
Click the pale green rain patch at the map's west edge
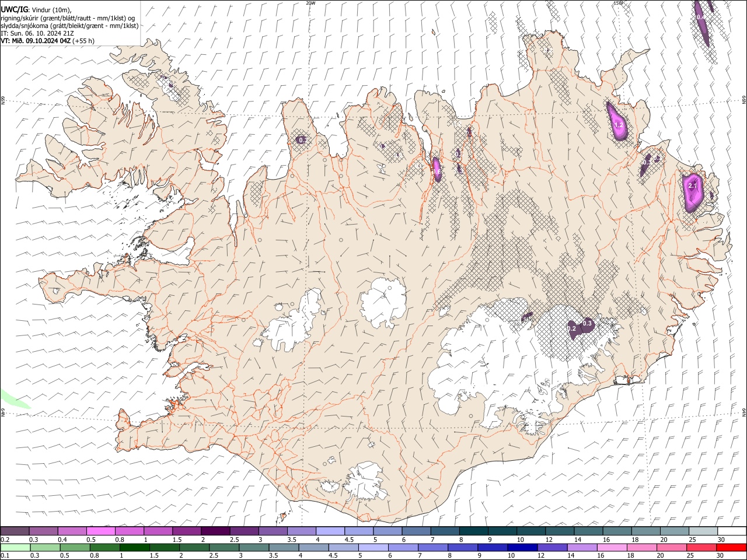[13, 400]
